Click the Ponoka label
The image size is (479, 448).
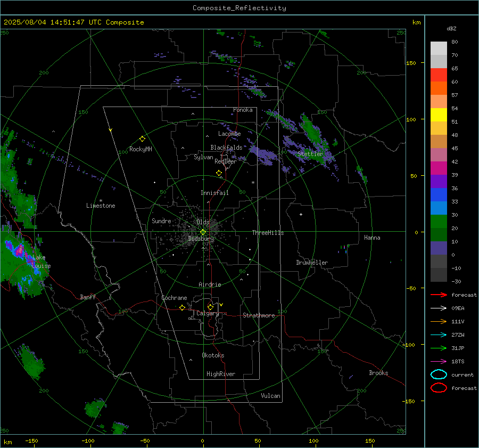[243, 110]
